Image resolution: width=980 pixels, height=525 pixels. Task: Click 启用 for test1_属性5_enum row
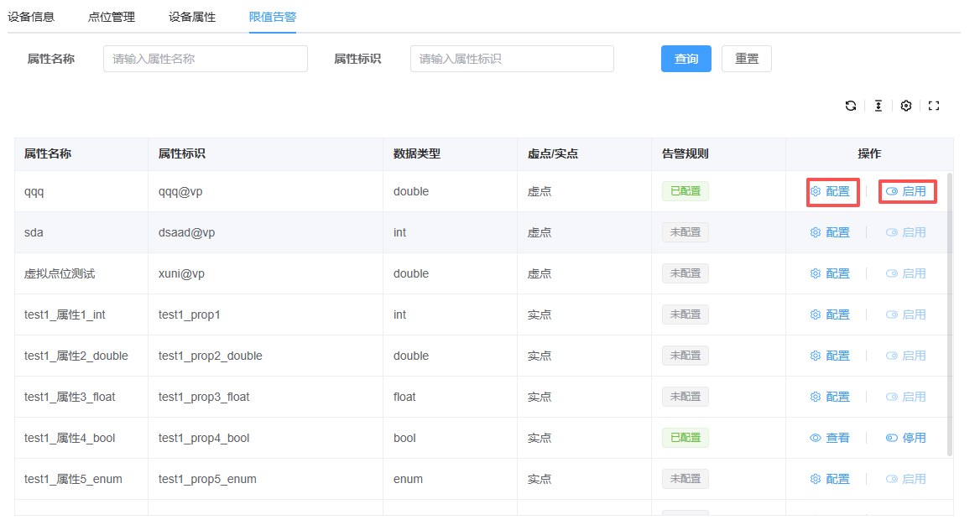906,480
